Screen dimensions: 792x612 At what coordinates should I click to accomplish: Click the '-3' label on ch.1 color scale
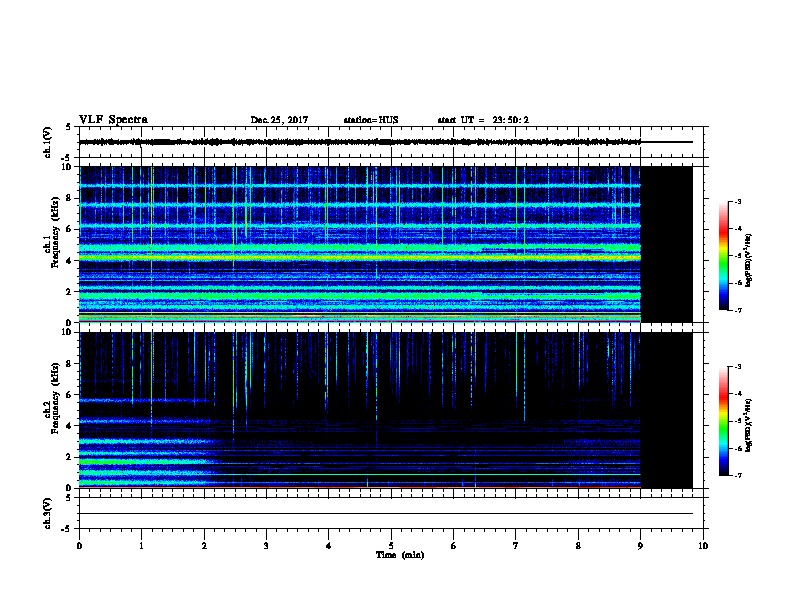pyautogui.click(x=737, y=202)
